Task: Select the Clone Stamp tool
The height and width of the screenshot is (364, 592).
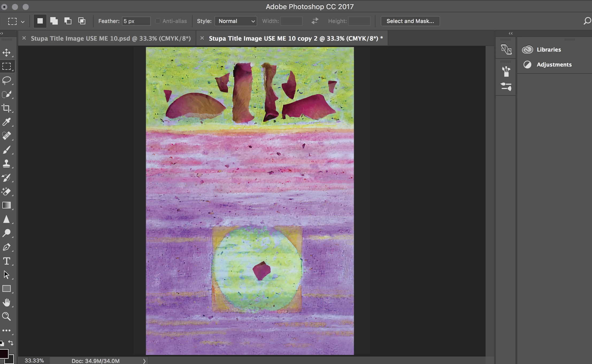Action: point(6,164)
